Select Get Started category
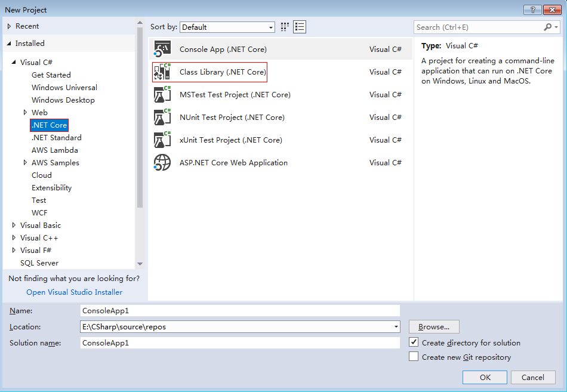Screen dimensions: 567x392 (51, 75)
